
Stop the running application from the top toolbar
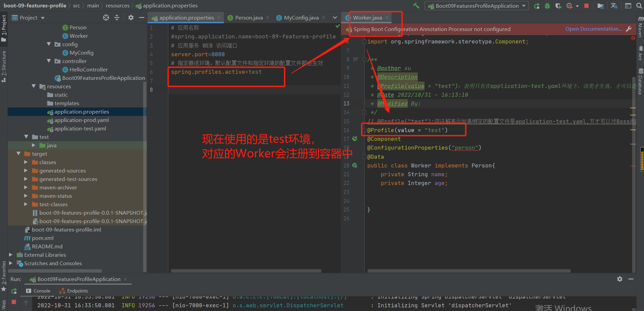click(586, 6)
